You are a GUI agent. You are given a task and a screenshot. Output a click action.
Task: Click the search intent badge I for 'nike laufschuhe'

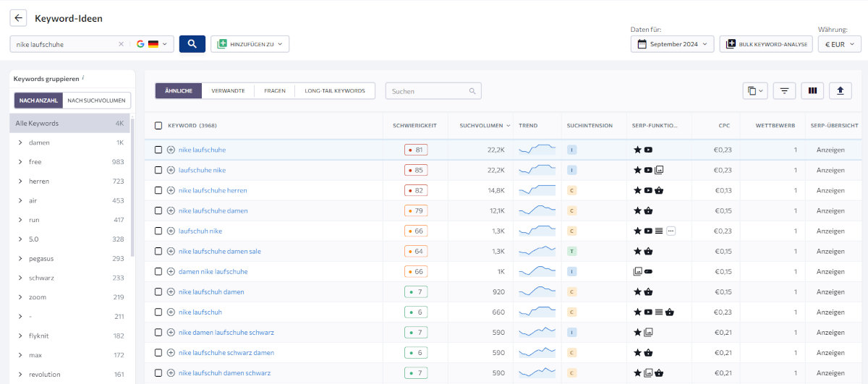[x=571, y=150]
